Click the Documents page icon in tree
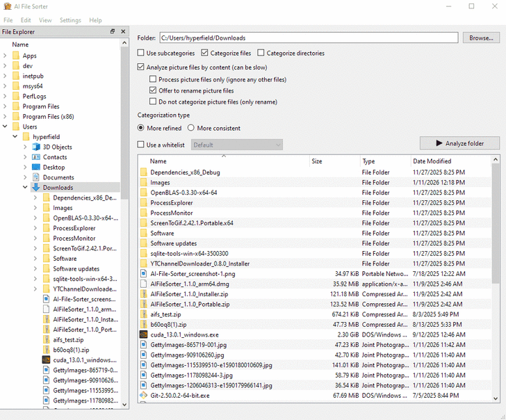Screen dimensions: 506x420 point(36,177)
